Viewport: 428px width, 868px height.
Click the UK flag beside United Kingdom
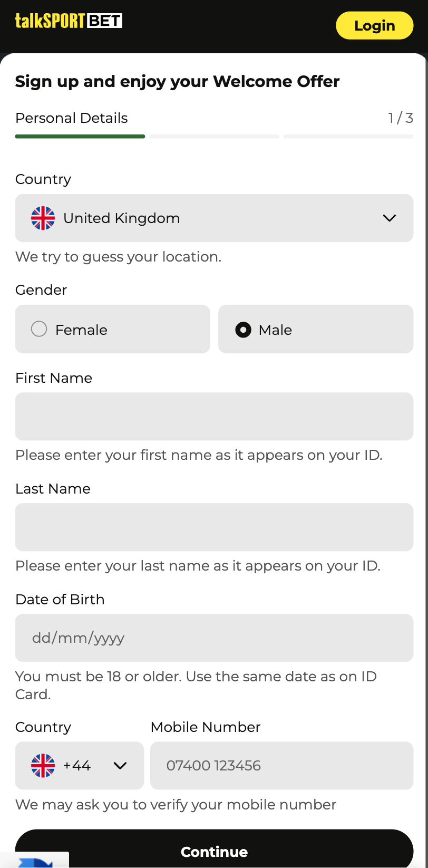click(x=43, y=218)
